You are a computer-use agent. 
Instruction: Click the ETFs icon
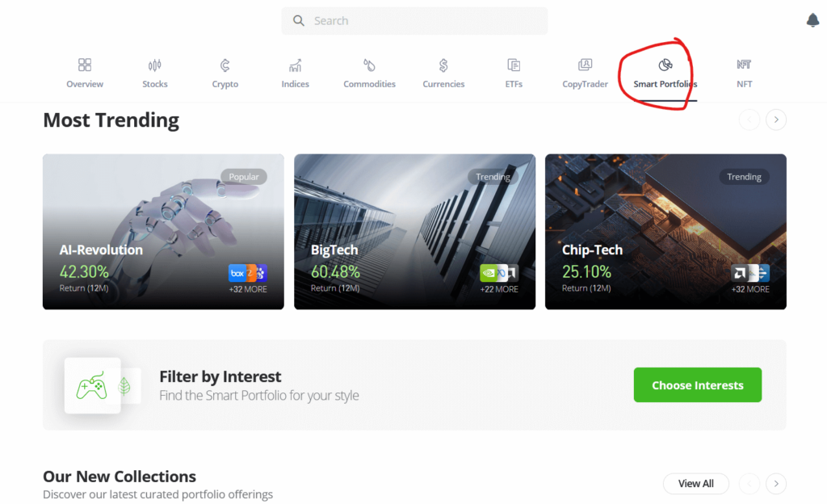pos(514,65)
